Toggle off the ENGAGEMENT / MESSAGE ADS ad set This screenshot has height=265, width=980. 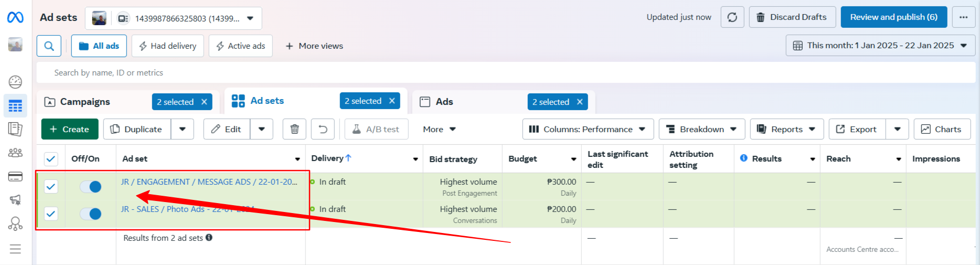(x=91, y=186)
